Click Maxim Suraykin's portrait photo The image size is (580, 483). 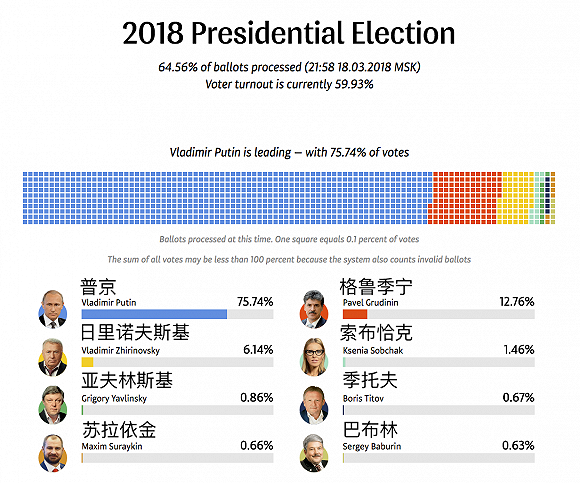pyautogui.click(x=53, y=453)
